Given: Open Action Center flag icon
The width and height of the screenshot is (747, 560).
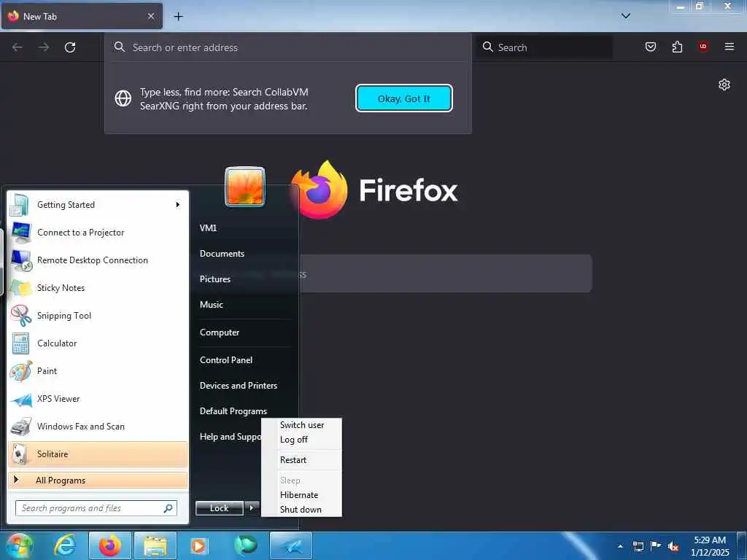Looking at the screenshot, I should coord(656,546).
